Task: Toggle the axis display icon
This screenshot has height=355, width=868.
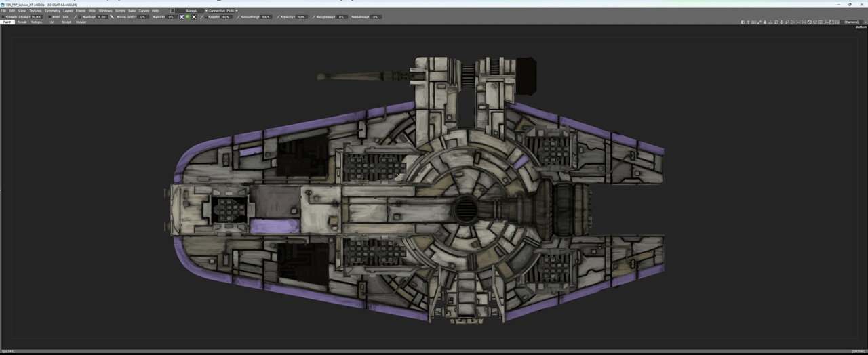Action: (826, 22)
